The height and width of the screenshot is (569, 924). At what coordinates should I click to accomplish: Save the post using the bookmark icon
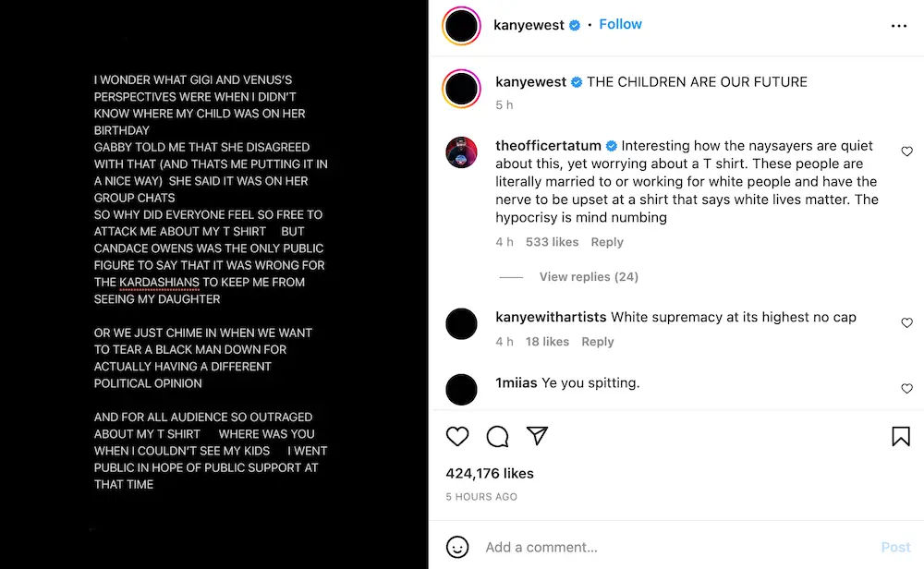point(900,436)
